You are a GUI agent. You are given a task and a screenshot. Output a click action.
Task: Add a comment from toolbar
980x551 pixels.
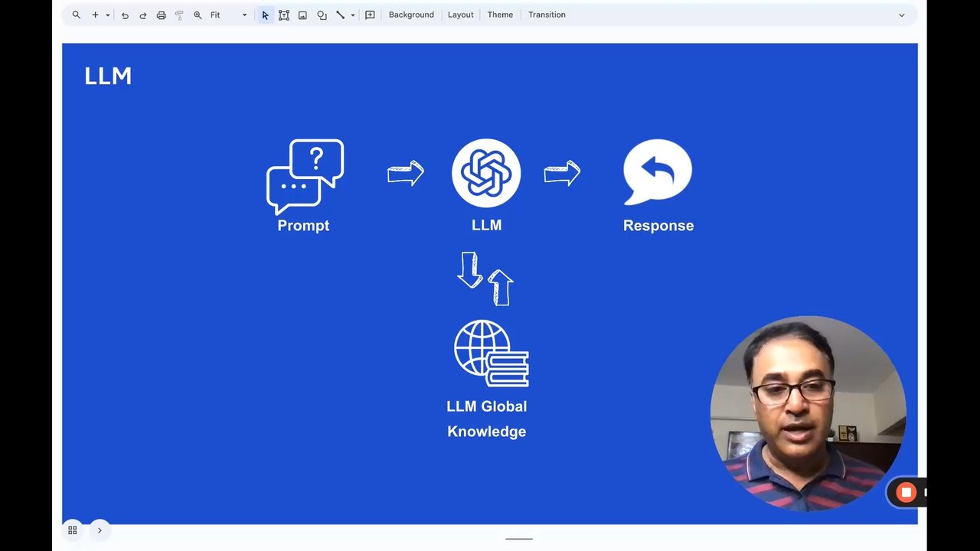(x=370, y=15)
